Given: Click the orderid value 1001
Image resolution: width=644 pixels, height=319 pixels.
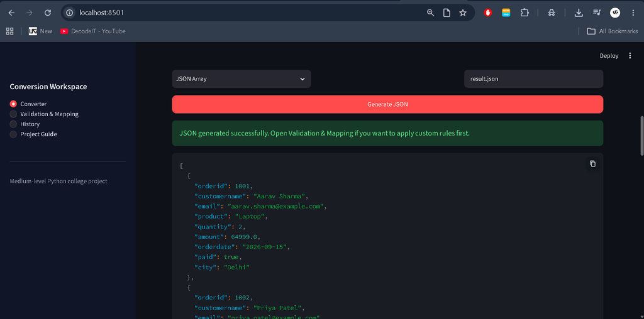Looking at the screenshot, I should 243,186.
